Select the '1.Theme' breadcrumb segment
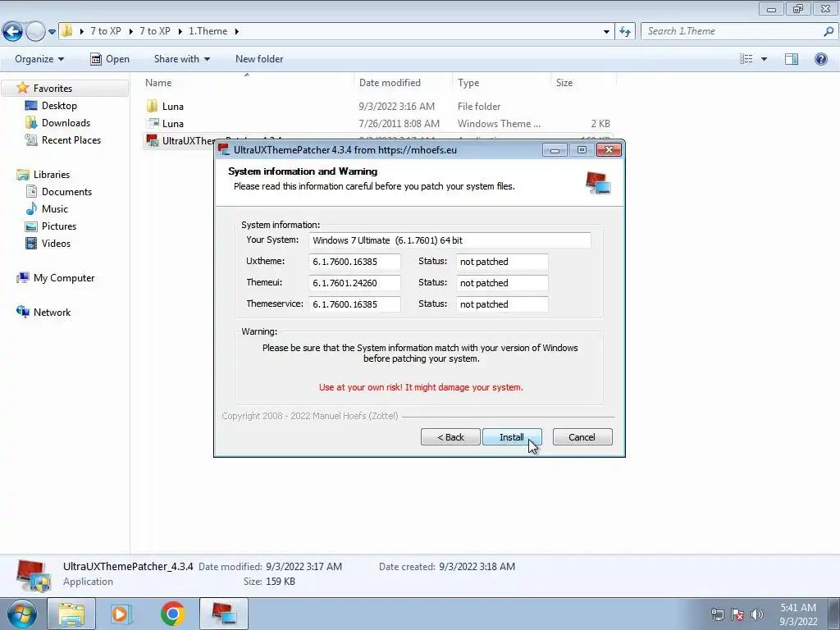This screenshot has height=630, width=840. (208, 31)
